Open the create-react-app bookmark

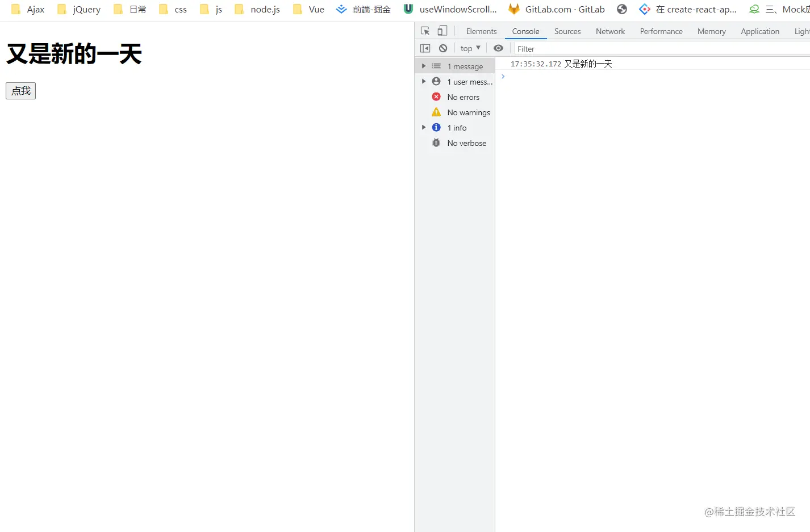pyautogui.click(x=688, y=9)
